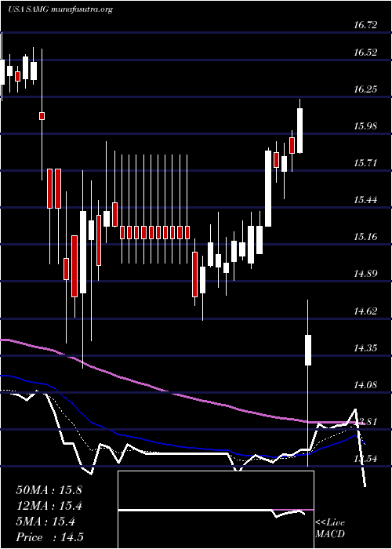Image resolution: width=392 pixels, height=549 pixels.
Task: Click the 16.25 price axis label
Action: pos(365,89)
